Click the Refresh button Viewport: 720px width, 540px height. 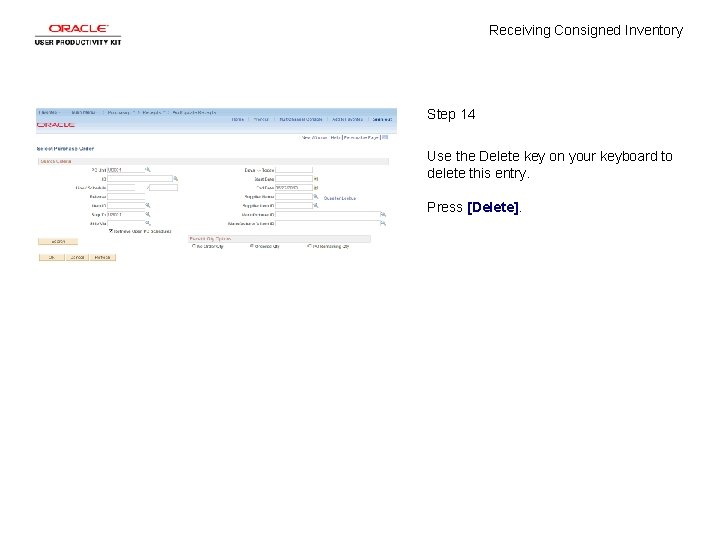[102, 258]
